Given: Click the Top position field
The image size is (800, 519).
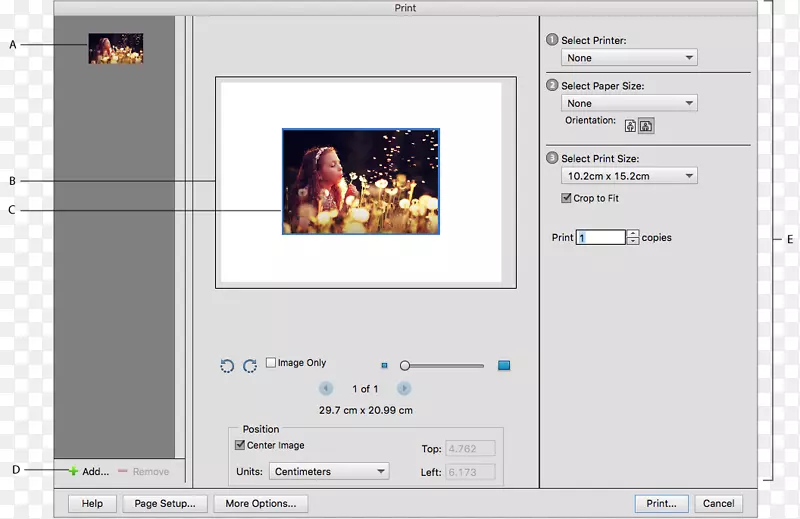Looking at the screenshot, I should click(470, 449).
